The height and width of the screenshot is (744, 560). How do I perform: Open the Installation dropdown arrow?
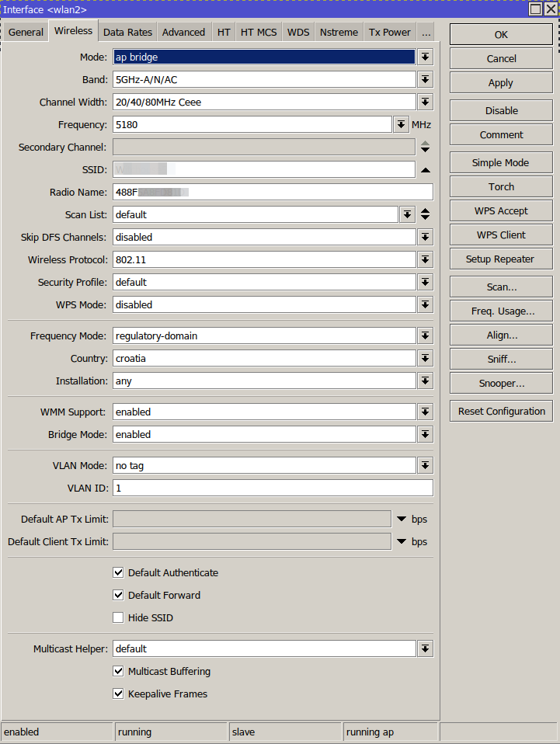[x=425, y=381]
